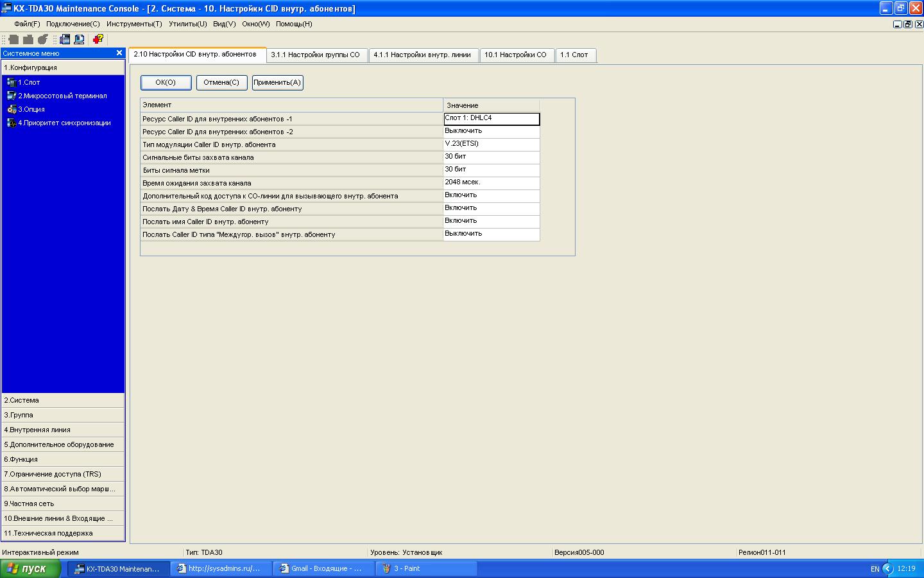The width and height of the screenshot is (924, 578).
Task: Click the computer monitor toolbar icon
Action: pyautogui.click(x=79, y=39)
